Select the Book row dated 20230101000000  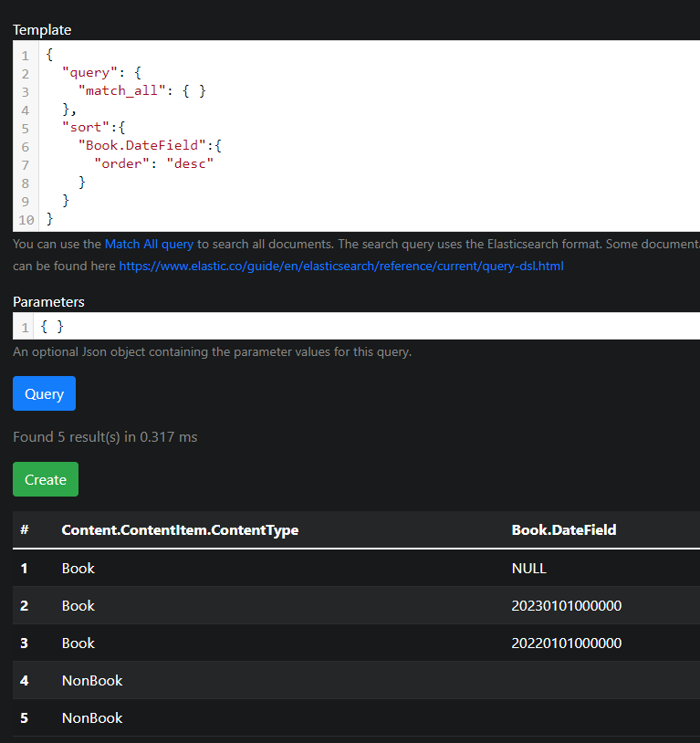tap(274, 605)
